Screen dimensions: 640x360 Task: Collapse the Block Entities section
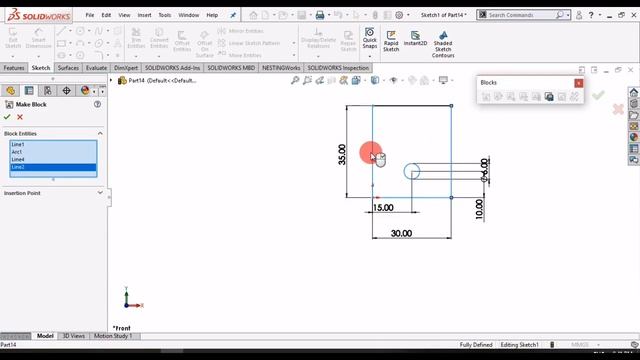click(x=100, y=133)
